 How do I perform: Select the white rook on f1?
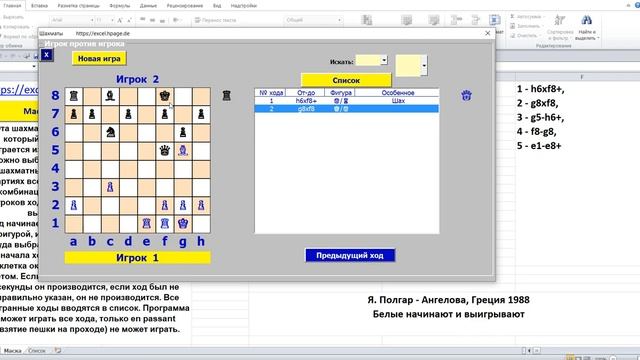coord(164,223)
